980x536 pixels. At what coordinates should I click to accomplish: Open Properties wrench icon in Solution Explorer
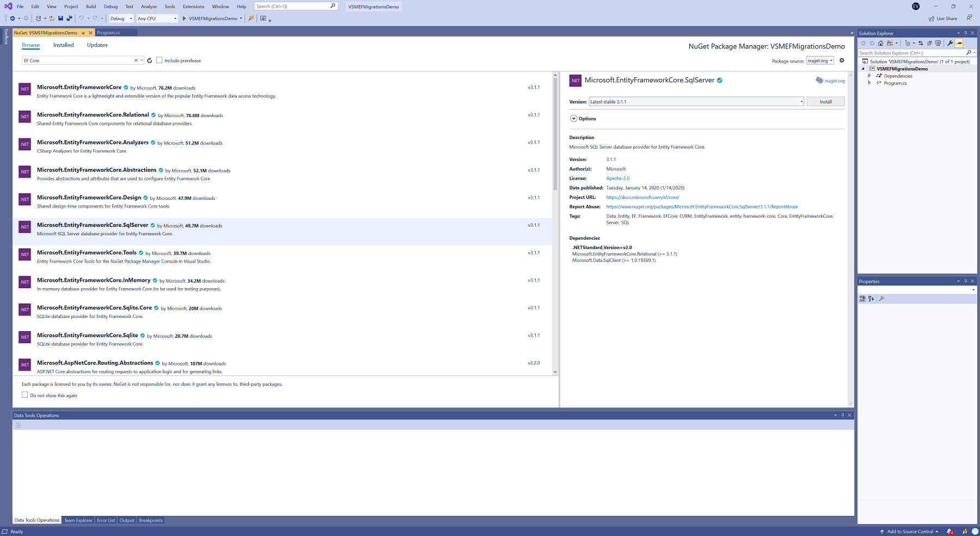950,43
